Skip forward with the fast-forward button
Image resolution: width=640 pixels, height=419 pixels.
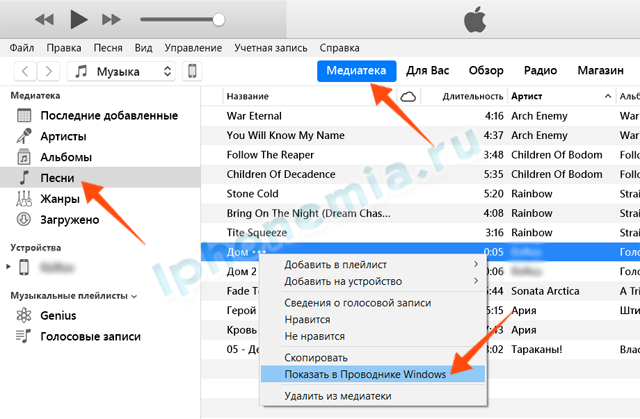point(111,19)
